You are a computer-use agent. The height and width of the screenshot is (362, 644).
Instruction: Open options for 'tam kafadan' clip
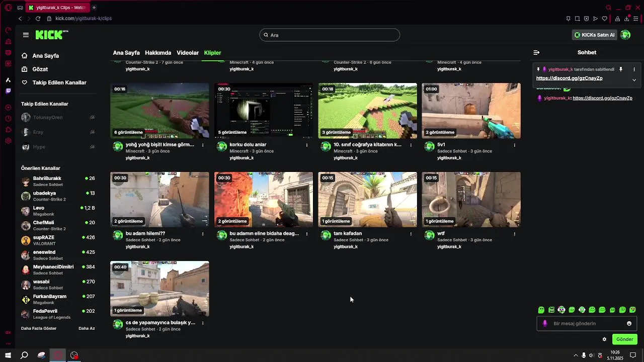coord(411,234)
